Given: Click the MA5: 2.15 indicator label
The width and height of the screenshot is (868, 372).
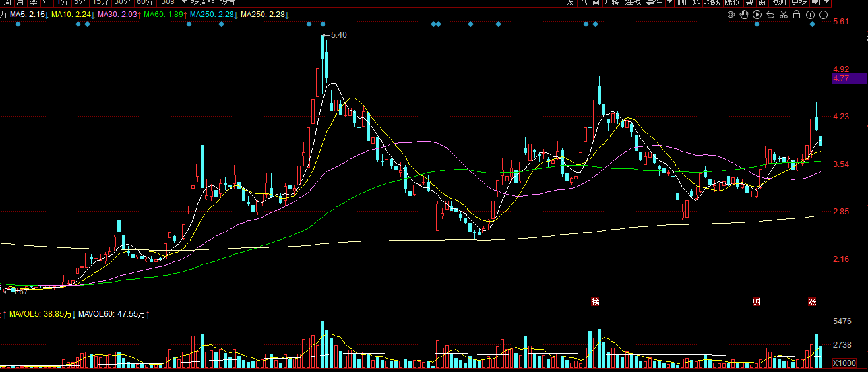Looking at the screenshot, I should click(28, 15).
